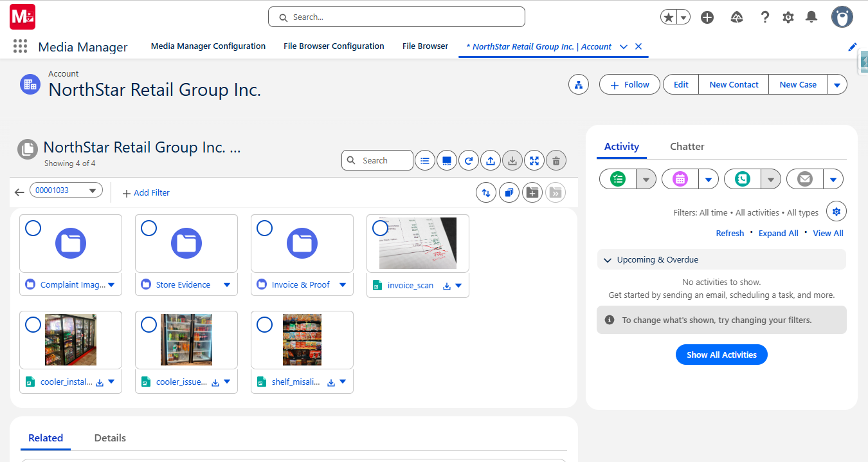
Task: Click the upload files icon
Action: tap(491, 161)
